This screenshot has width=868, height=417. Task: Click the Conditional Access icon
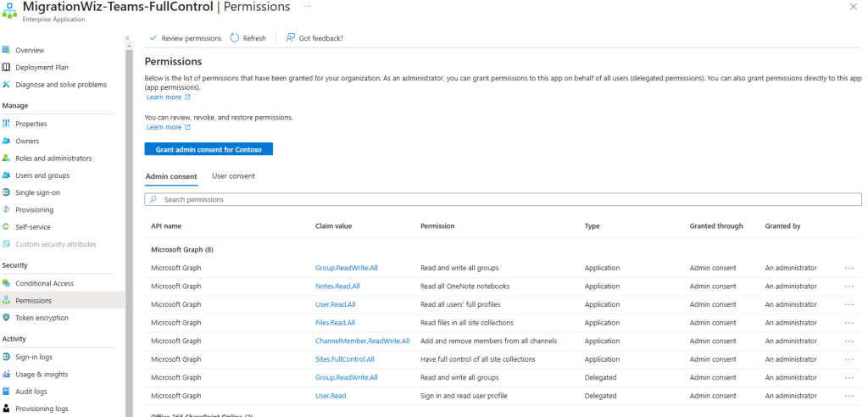pos(6,283)
